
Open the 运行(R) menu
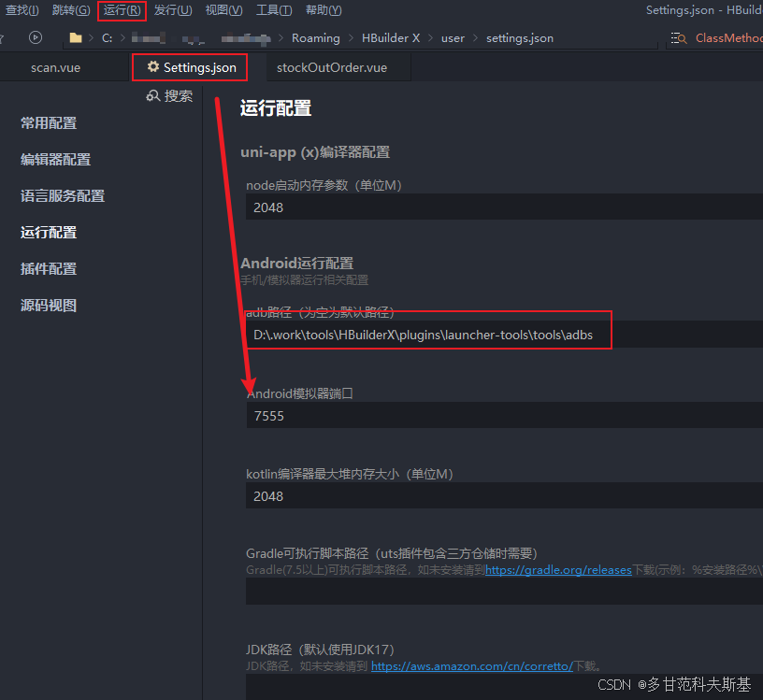(123, 10)
